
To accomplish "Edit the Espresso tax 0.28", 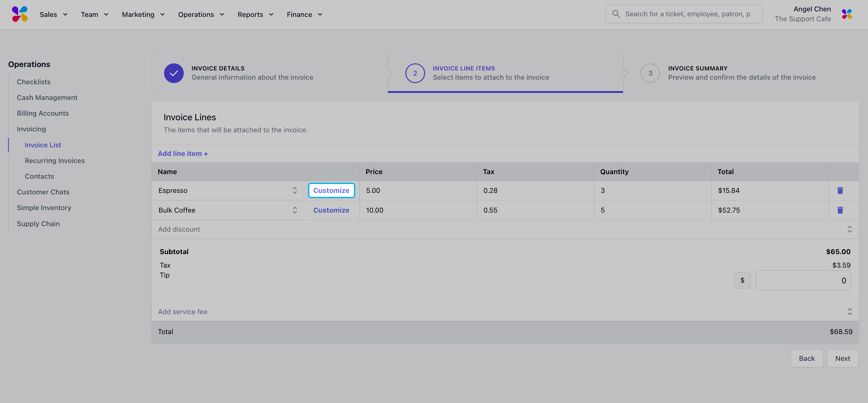I will [x=536, y=190].
